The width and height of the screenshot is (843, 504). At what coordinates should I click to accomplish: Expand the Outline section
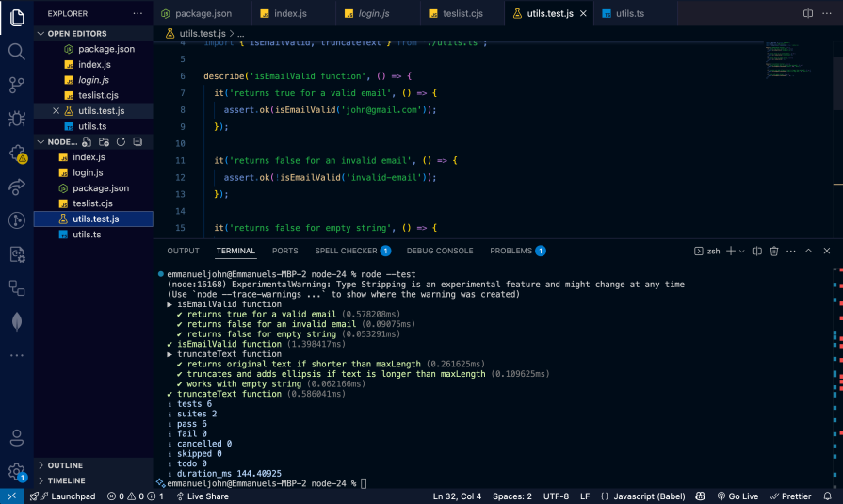click(41, 465)
